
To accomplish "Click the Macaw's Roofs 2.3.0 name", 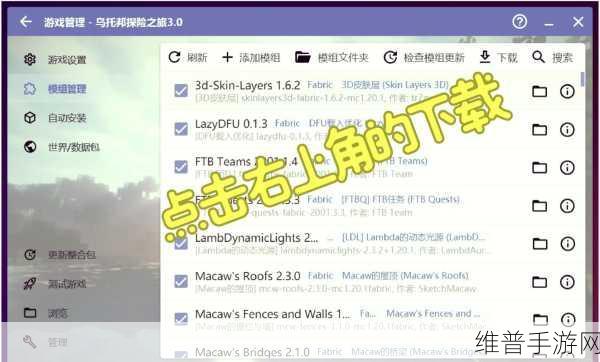I will coord(248,276).
